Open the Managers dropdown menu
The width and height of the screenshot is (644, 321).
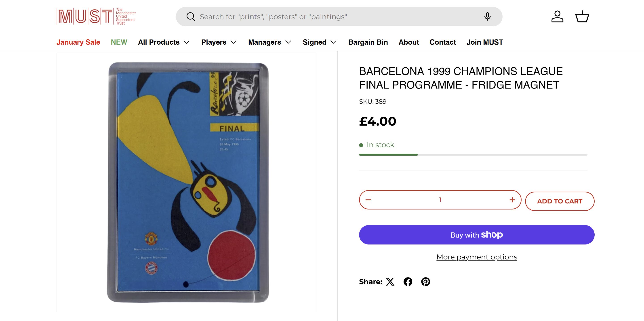[x=269, y=42]
